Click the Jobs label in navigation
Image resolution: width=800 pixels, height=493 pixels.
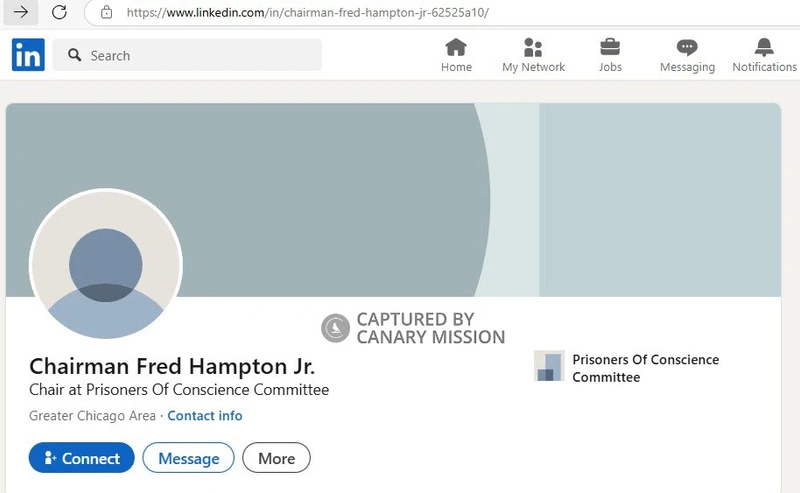(610, 67)
